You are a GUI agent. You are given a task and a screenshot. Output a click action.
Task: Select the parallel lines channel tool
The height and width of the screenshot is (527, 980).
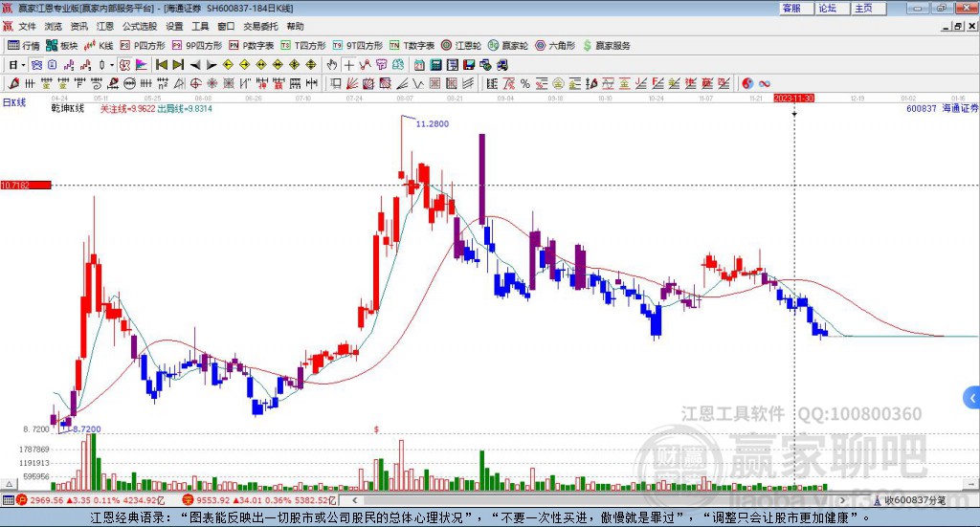pos(468,83)
